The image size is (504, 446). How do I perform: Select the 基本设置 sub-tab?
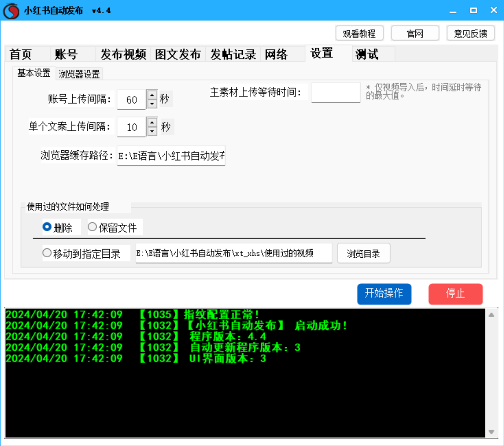(x=34, y=73)
